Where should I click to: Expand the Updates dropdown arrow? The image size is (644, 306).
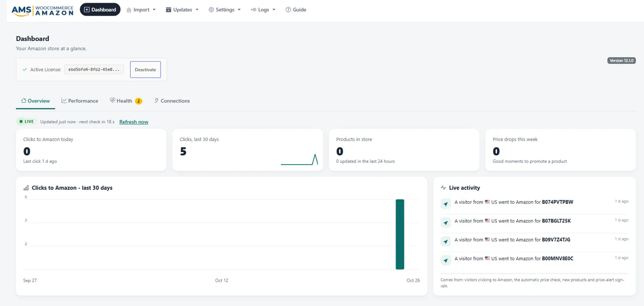point(197,10)
